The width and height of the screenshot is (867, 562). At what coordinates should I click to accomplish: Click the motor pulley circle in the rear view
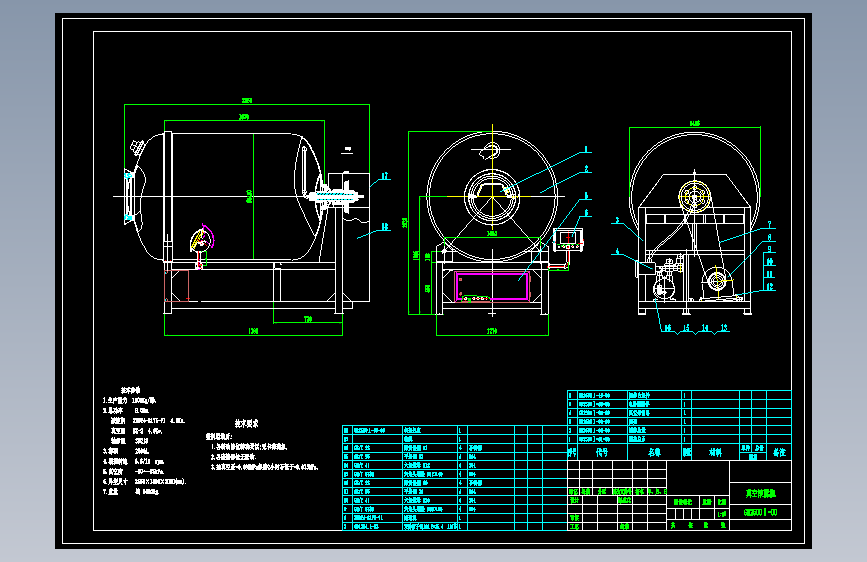[x=717, y=280]
